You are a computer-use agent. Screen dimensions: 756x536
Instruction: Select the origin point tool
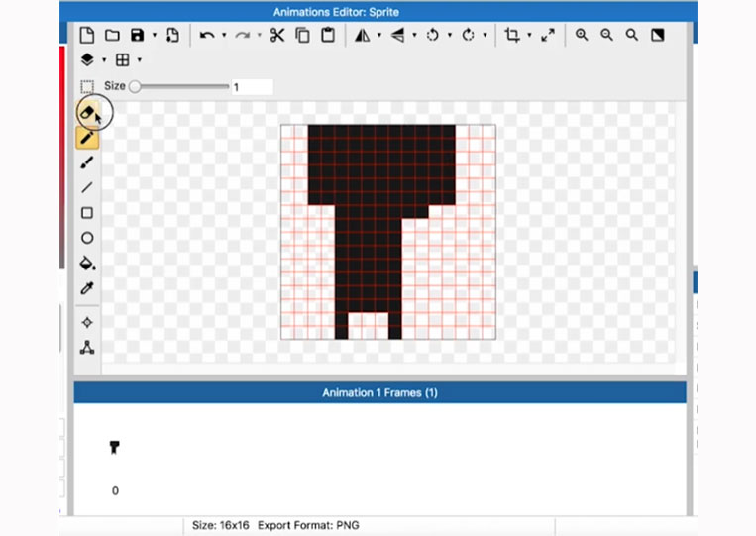(x=87, y=322)
